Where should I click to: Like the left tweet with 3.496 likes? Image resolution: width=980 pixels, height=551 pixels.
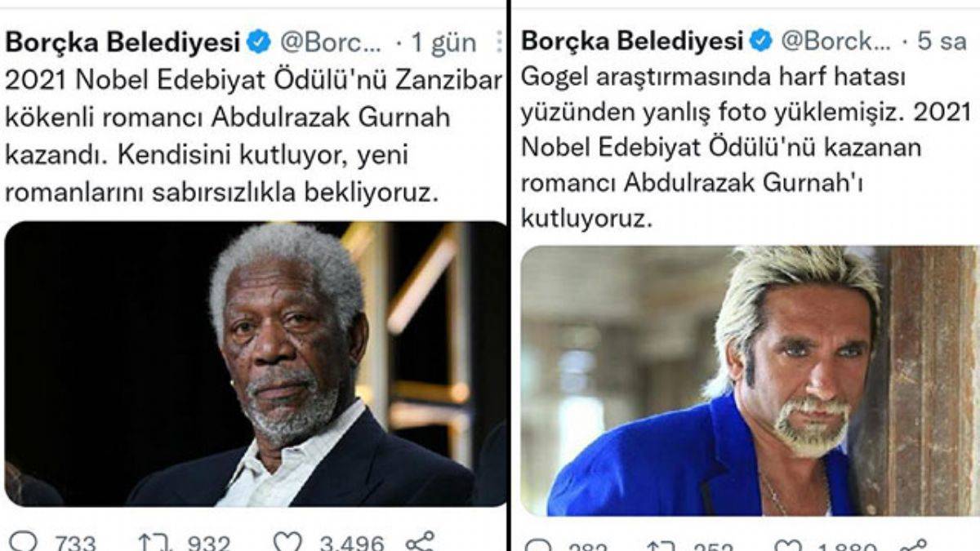pos(287,542)
